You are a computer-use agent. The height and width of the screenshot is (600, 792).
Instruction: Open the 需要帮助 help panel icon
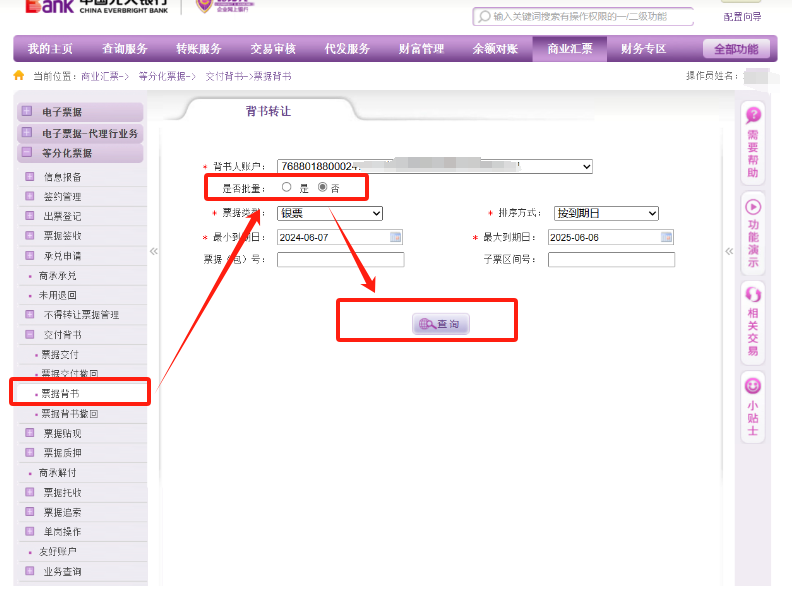pos(753,115)
